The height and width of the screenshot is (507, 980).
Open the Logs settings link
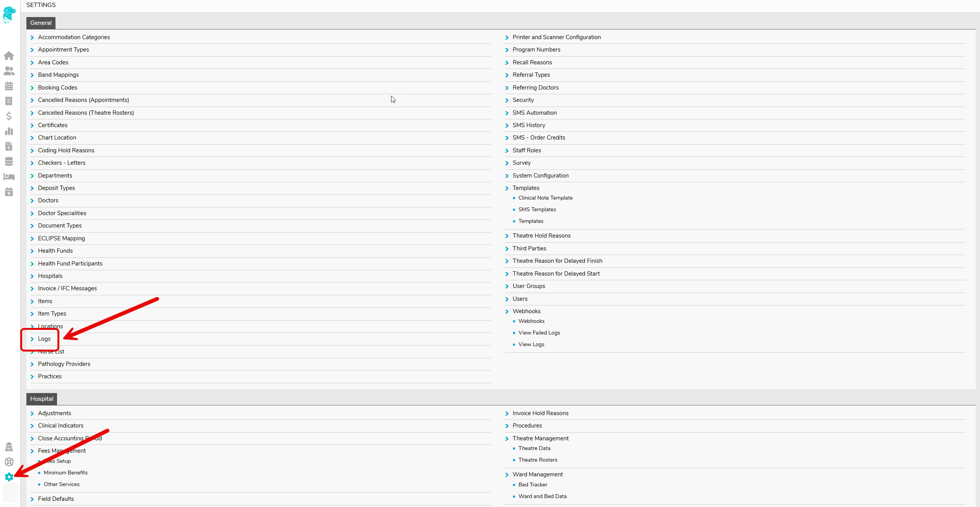pos(44,339)
